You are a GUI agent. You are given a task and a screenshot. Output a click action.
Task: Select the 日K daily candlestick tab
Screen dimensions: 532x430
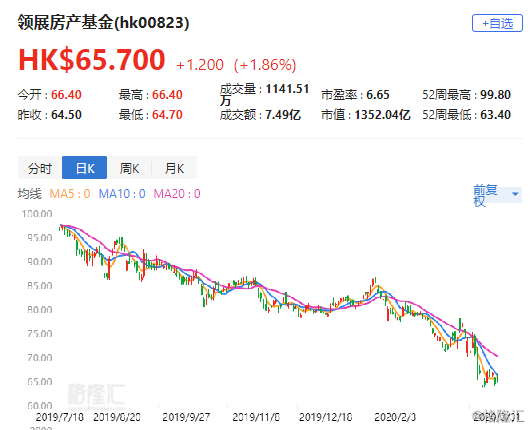tap(85, 168)
